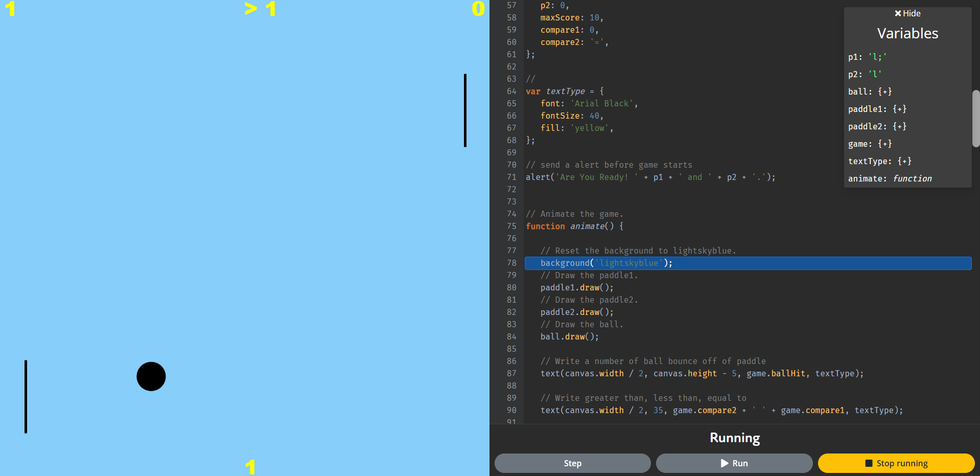Click highlighted line 78 background call

pyautogui.click(x=748, y=263)
